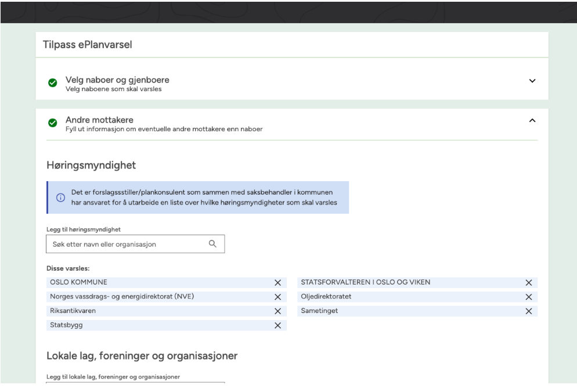The width and height of the screenshot is (577, 392).
Task: Remove OSLO KOMMUNE from the recipient list
Action: tap(277, 283)
